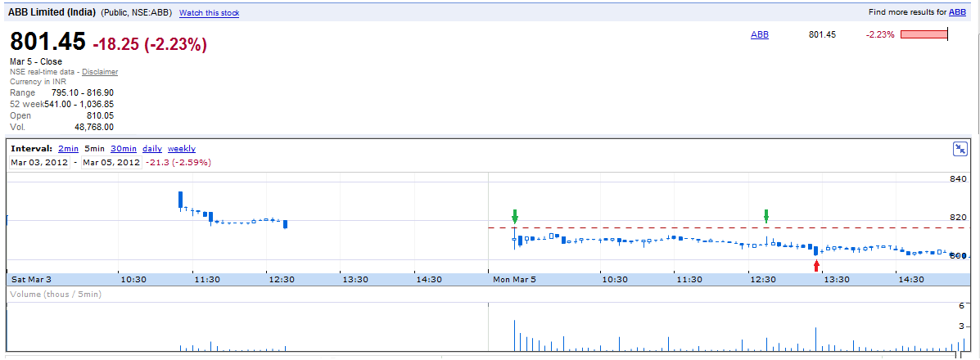Select the red up-arrow marker near 13:30
Screen dimensions: 980x360
coord(816,266)
